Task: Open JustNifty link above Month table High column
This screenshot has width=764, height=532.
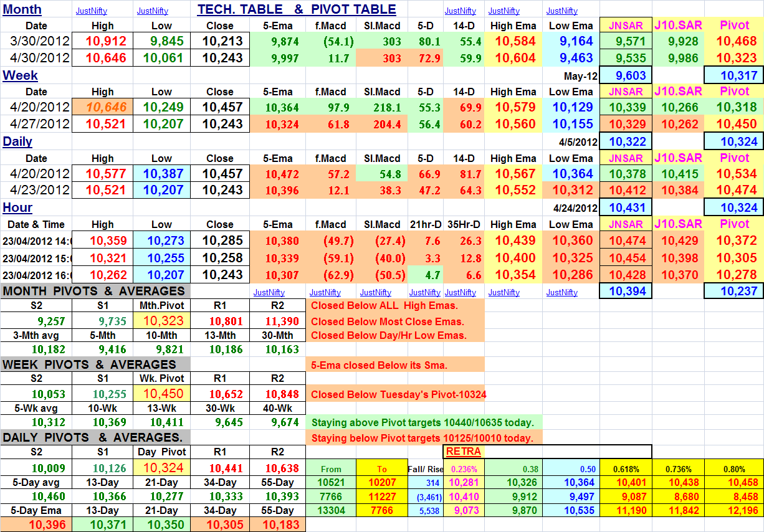Action: (x=91, y=11)
